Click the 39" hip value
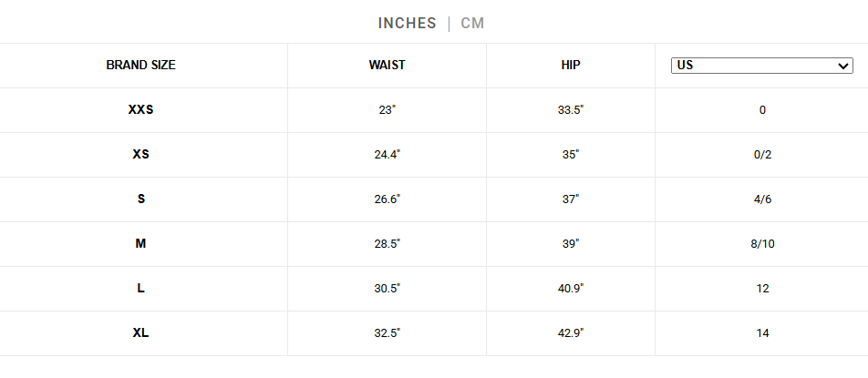The height and width of the screenshot is (378, 868). pyautogui.click(x=571, y=244)
